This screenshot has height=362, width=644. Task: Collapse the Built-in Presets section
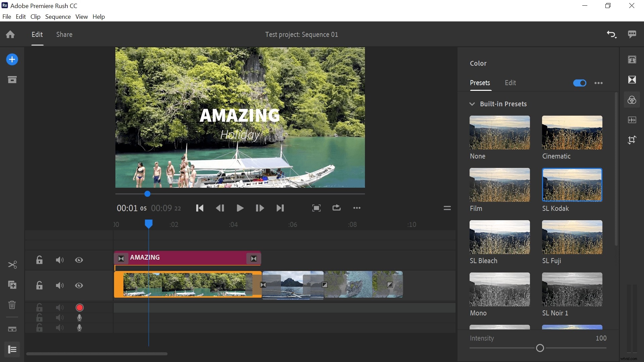pyautogui.click(x=472, y=104)
